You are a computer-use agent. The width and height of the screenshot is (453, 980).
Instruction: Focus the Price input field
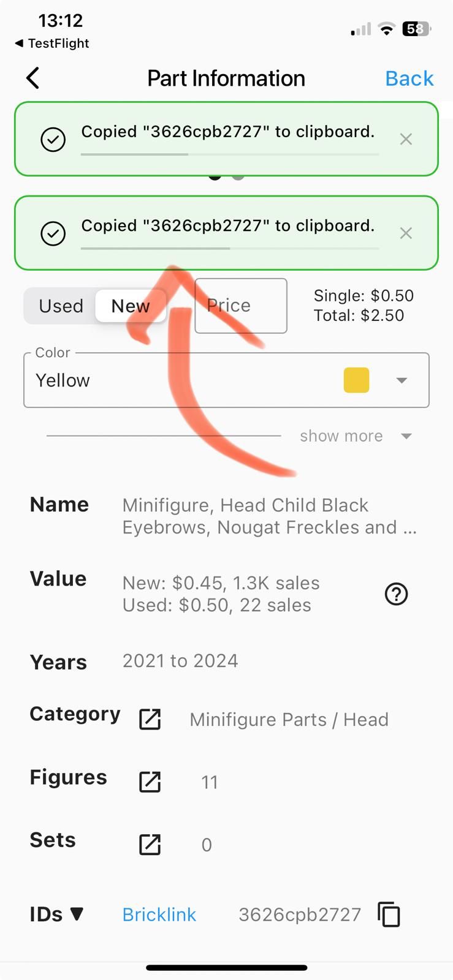tap(241, 306)
